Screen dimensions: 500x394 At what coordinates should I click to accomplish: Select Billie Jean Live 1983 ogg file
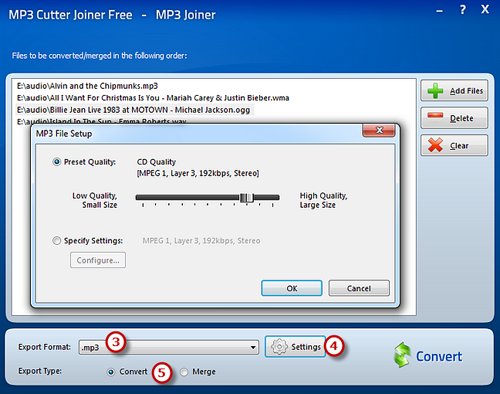pos(133,110)
